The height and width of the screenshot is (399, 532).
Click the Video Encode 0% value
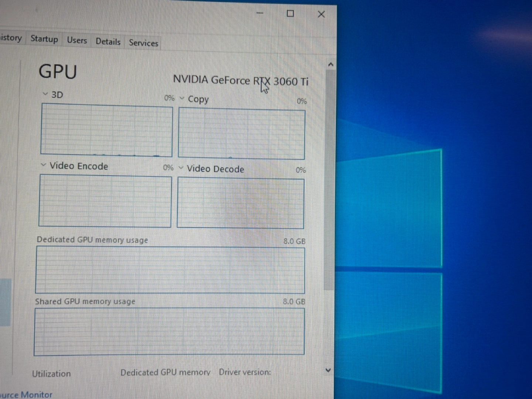coord(168,168)
